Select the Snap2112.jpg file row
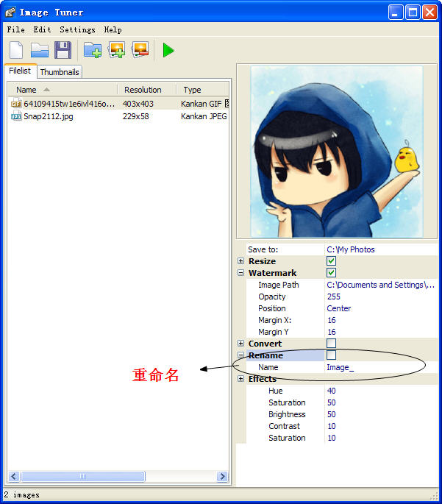 [x=118, y=116]
